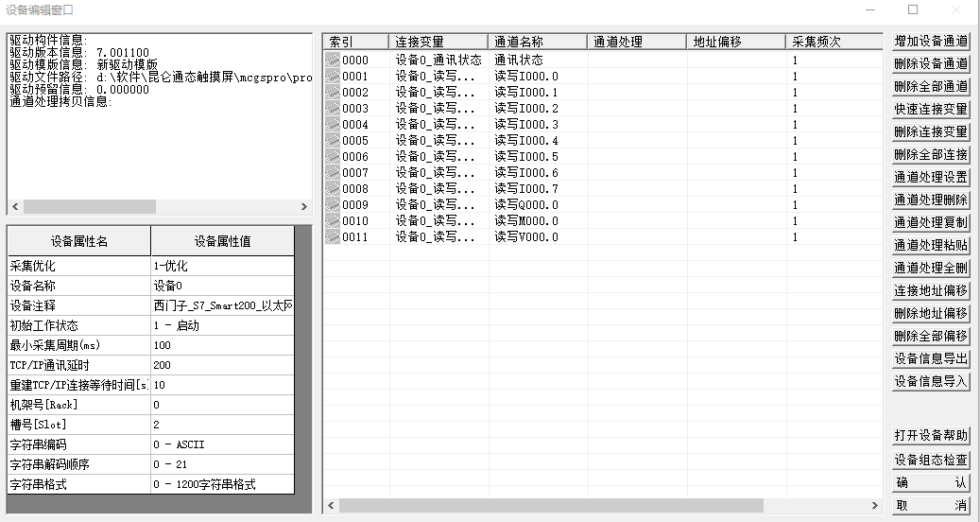The image size is (980, 522).
Task: Click driver info scrollbar right arrow
Action: pos(304,206)
